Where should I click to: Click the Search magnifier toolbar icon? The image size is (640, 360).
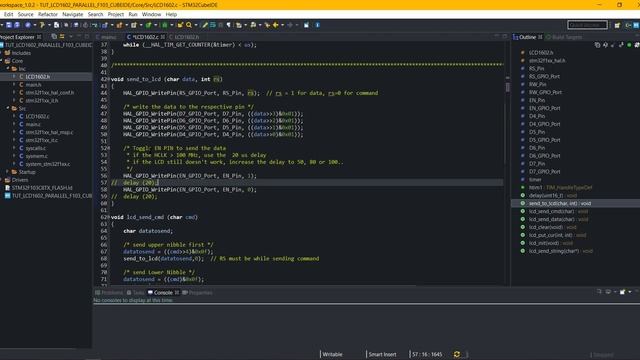(x=189, y=25)
